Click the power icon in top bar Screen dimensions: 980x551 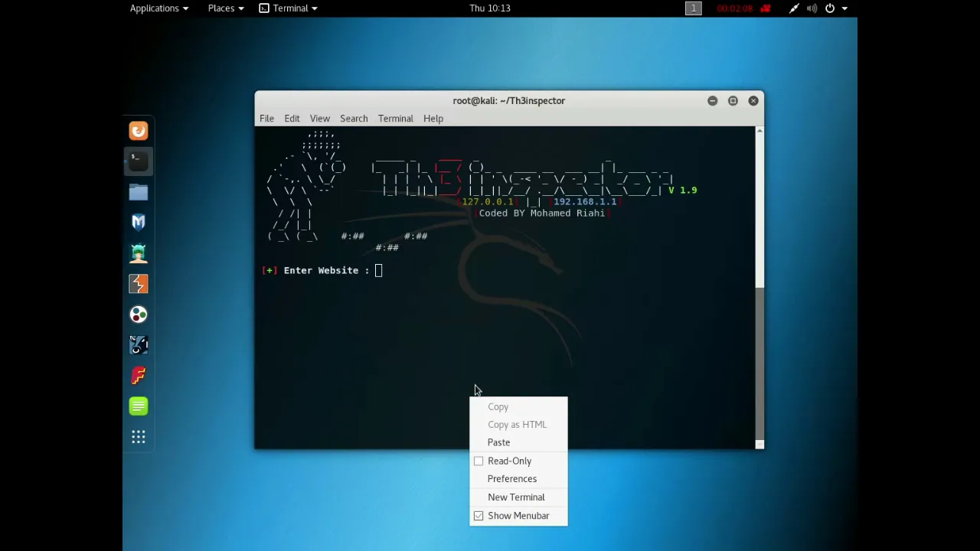[830, 8]
